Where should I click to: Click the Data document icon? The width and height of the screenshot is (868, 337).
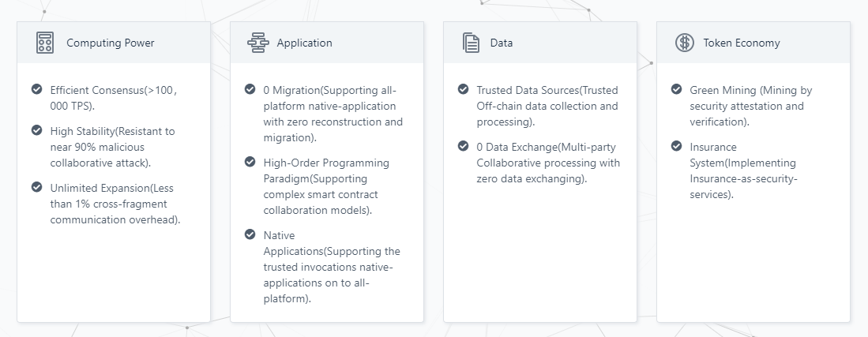tap(472, 43)
